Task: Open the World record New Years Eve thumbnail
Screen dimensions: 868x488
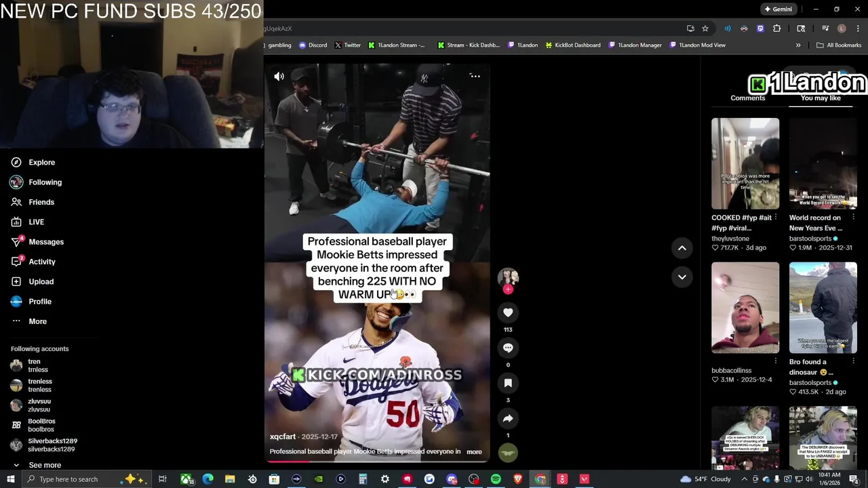Action: click(823, 163)
